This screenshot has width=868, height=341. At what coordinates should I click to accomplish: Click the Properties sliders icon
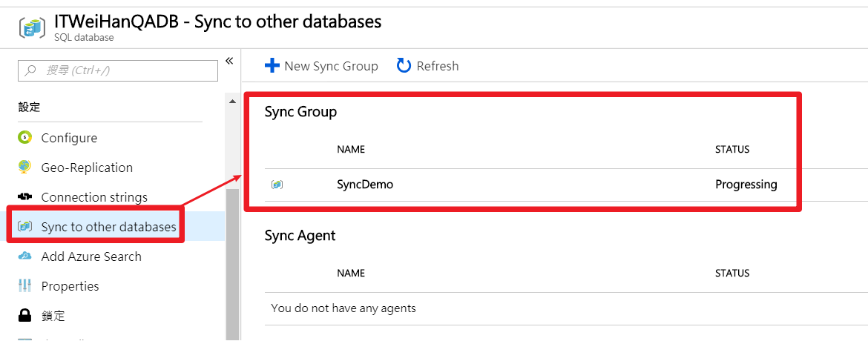25,286
